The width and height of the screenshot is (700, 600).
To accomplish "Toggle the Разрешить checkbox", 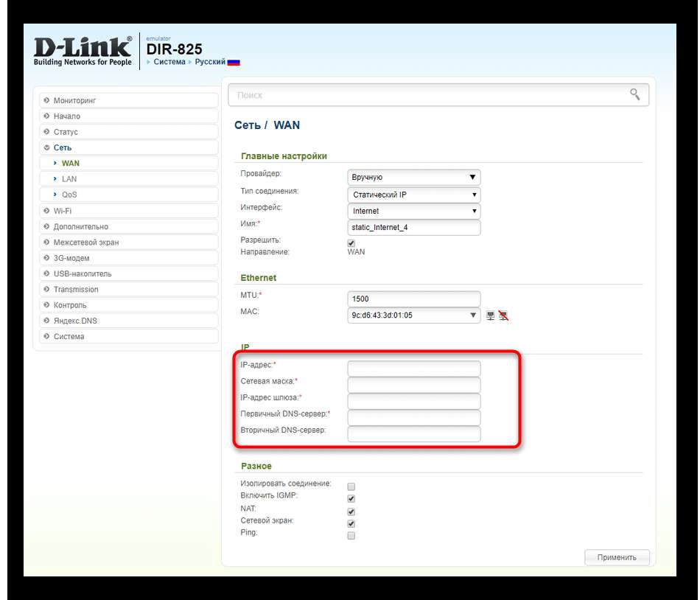I will tap(351, 243).
